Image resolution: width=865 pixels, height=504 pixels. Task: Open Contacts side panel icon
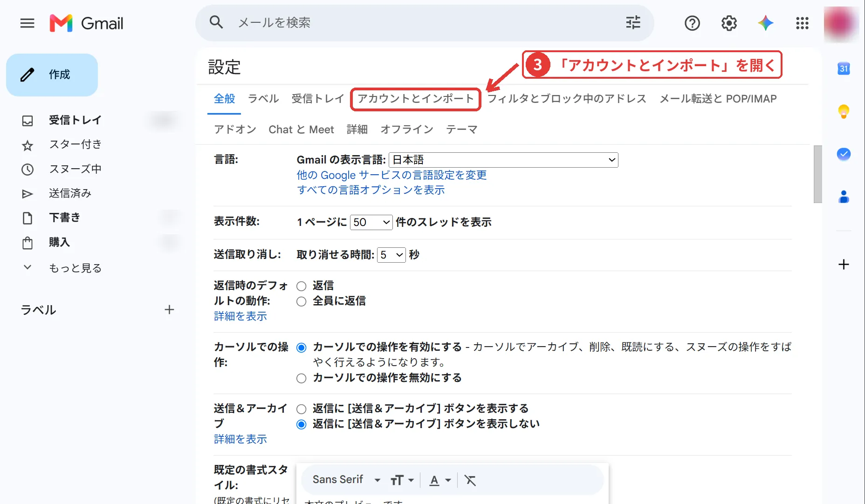(x=844, y=197)
